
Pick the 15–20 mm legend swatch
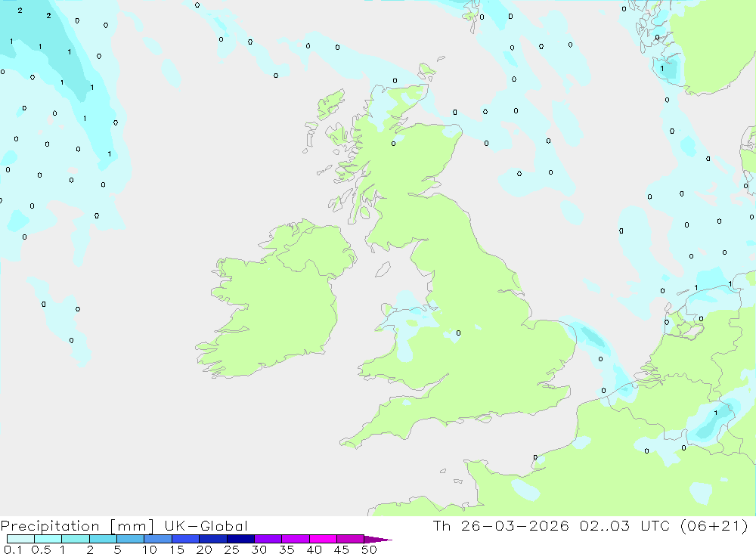pos(185,539)
